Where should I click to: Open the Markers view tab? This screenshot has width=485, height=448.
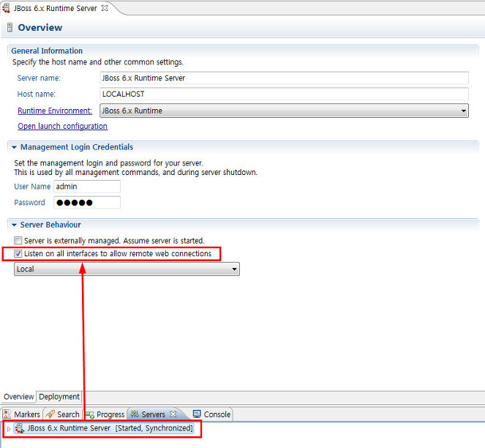click(22, 414)
